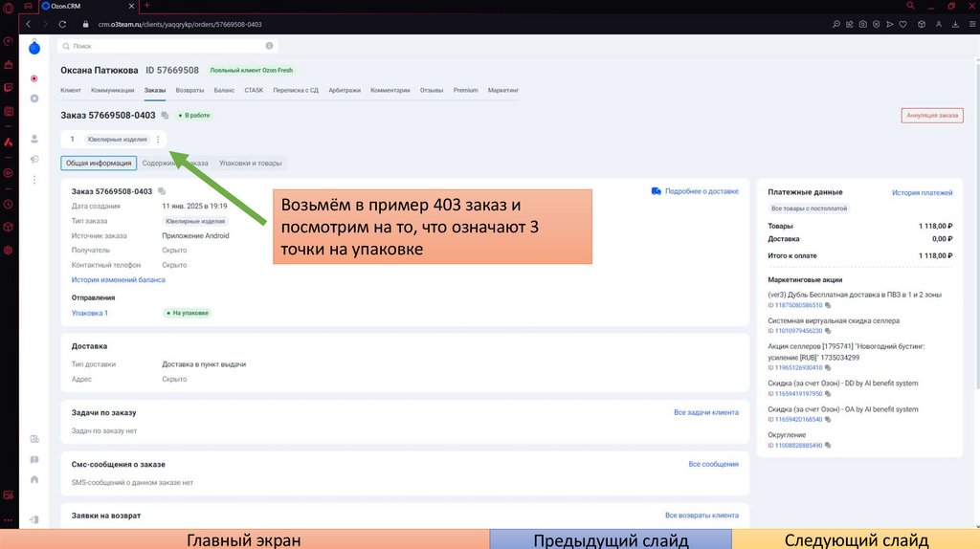Open a new browser tab with plus
This screenshot has height=549, width=980.
[x=146, y=6]
